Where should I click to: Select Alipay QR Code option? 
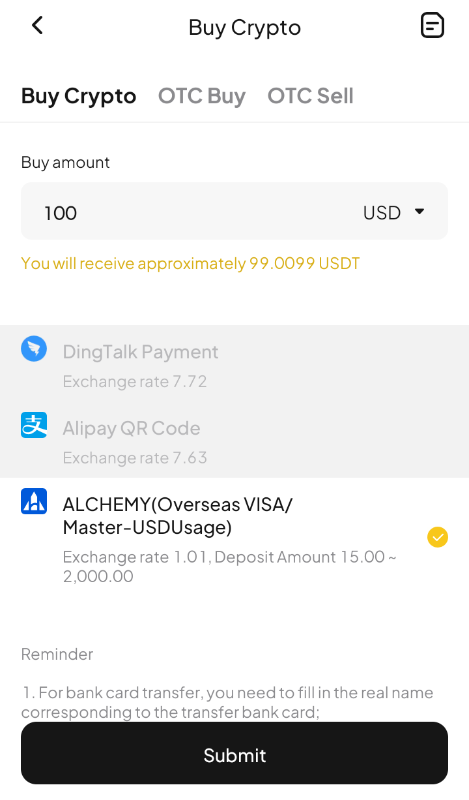tap(234, 441)
